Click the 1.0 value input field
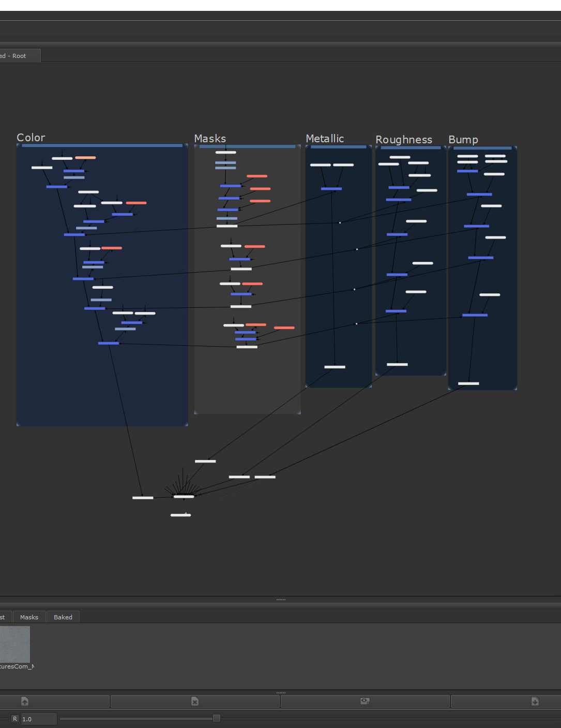 [x=38, y=719]
